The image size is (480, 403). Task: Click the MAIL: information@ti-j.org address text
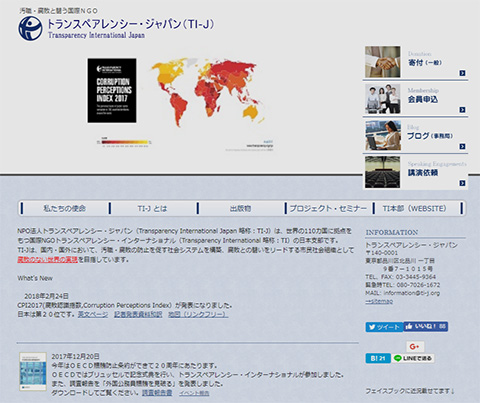402,293
